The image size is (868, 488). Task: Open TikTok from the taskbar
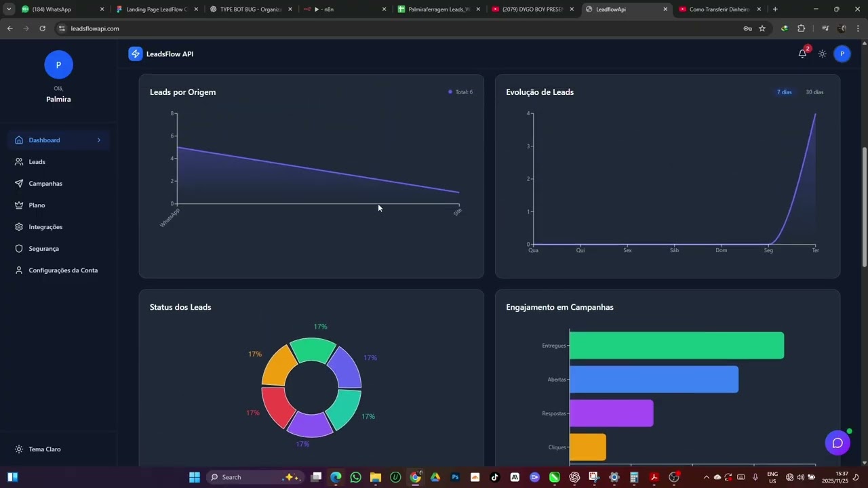point(495,477)
